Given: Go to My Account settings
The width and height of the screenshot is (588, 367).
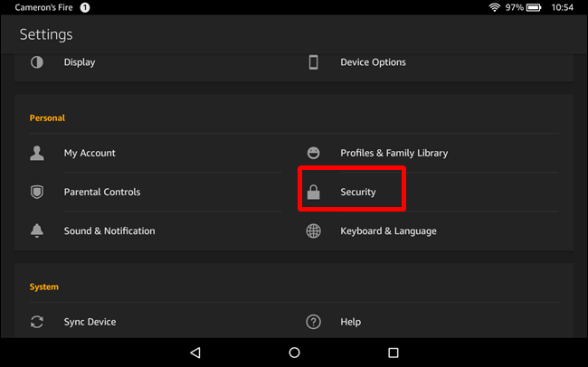Looking at the screenshot, I should [90, 153].
